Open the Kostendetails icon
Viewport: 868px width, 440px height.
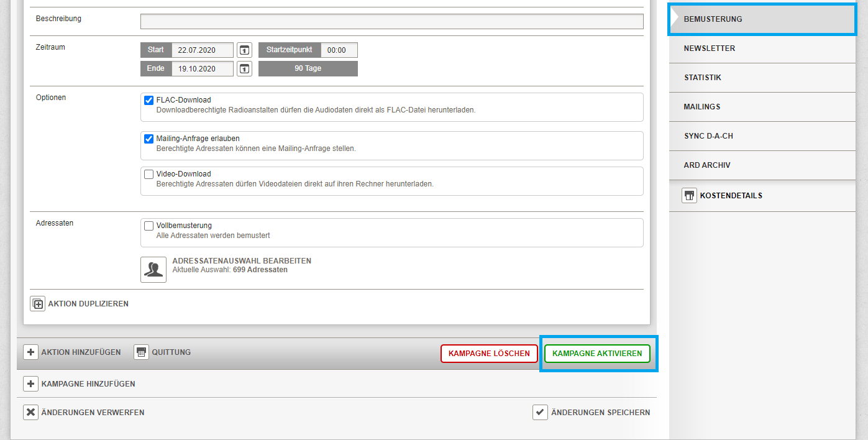[x=689, y=196]
